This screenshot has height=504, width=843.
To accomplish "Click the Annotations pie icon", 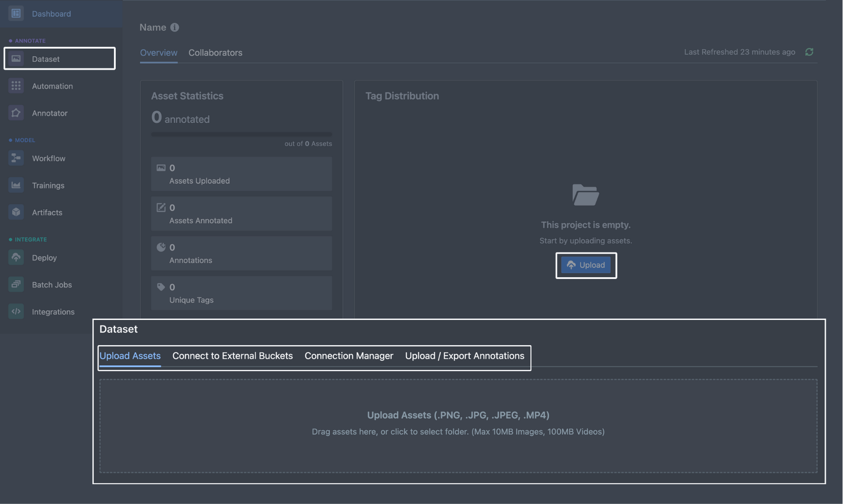I will pyautogui.click(x=161, y=247).
